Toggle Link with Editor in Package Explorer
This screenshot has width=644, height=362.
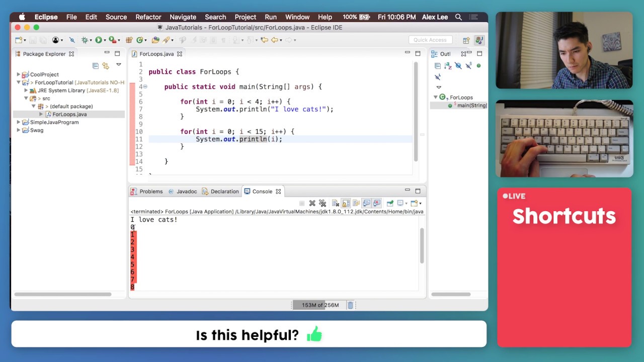[x=106, y=65]
